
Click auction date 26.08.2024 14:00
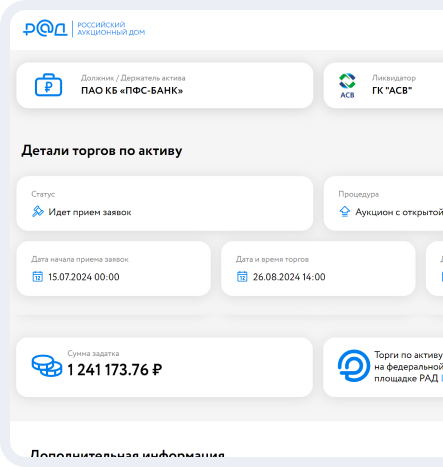point(289,277)
